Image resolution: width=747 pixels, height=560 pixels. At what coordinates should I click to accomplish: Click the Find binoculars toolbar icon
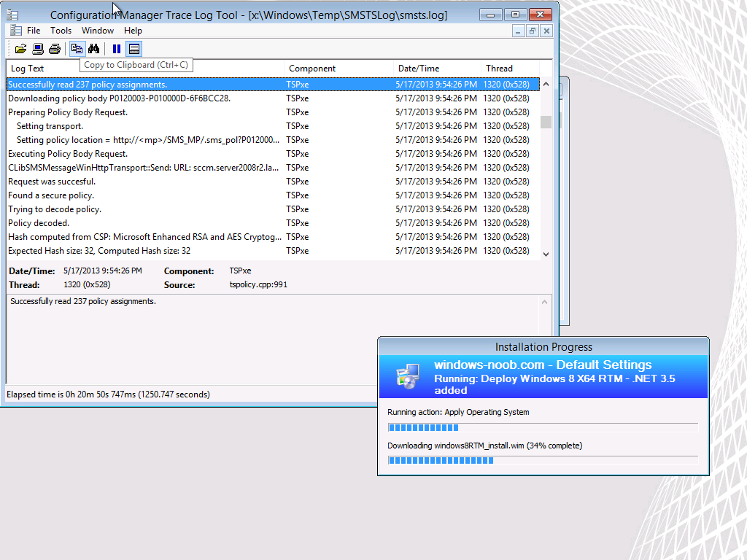(x=94, y=49)
